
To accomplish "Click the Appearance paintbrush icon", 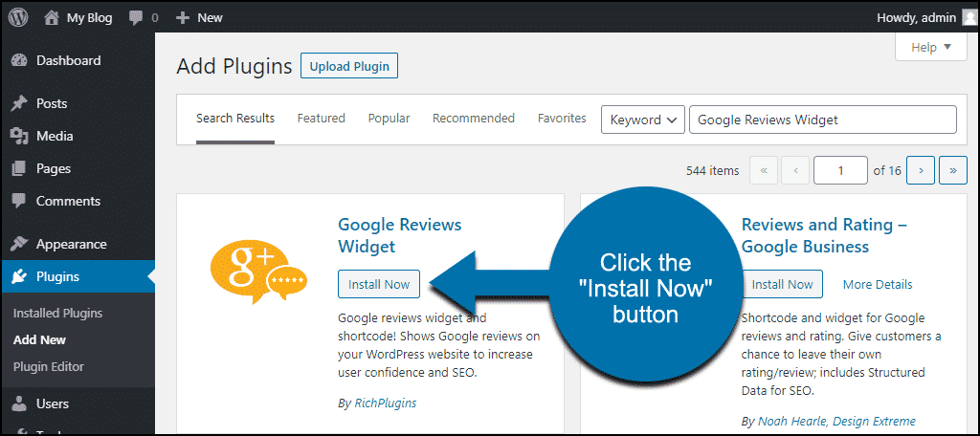I will click(20, 244).
